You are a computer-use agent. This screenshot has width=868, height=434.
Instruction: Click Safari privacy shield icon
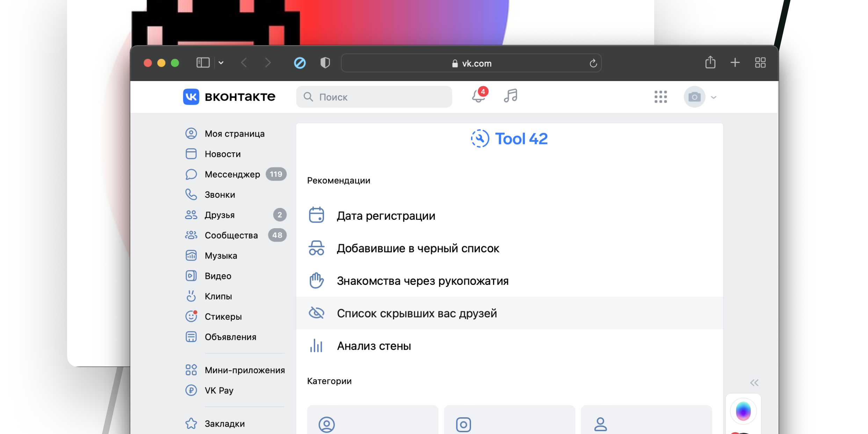(325, 63)
